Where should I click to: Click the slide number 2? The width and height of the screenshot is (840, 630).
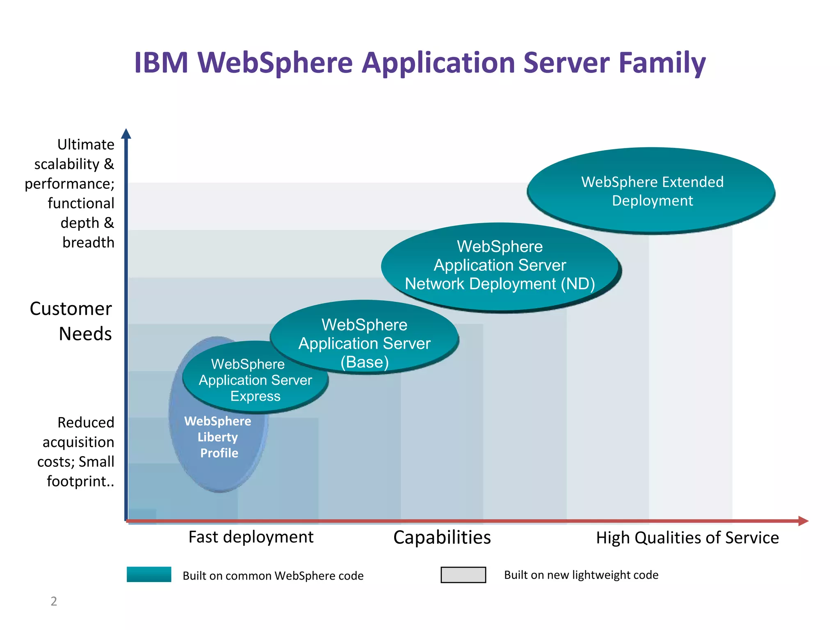[54, 601]
